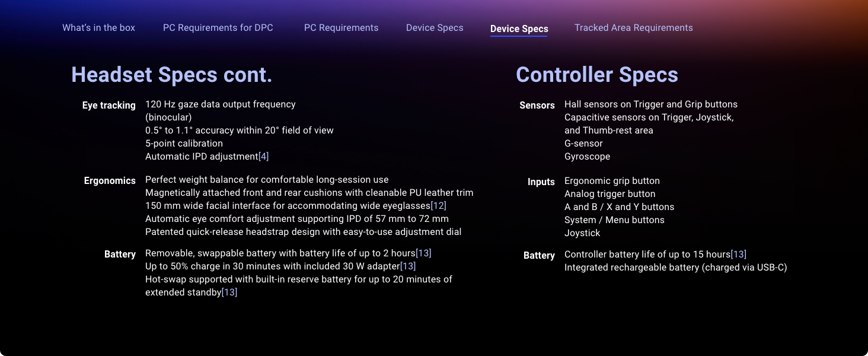This screenshot has height=356, width=868.
Task: Click footnote [13] after up to 15 hours
Action: tap(738, 255)
